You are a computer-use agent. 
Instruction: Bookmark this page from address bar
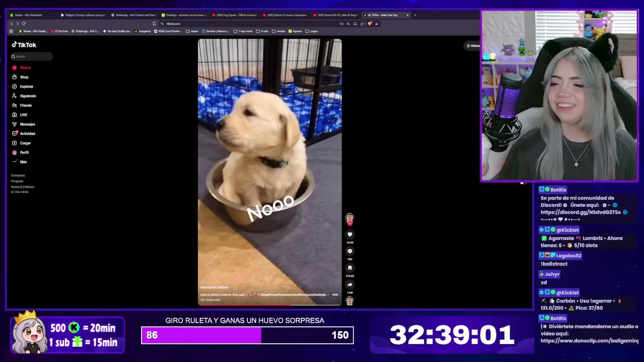154,24
